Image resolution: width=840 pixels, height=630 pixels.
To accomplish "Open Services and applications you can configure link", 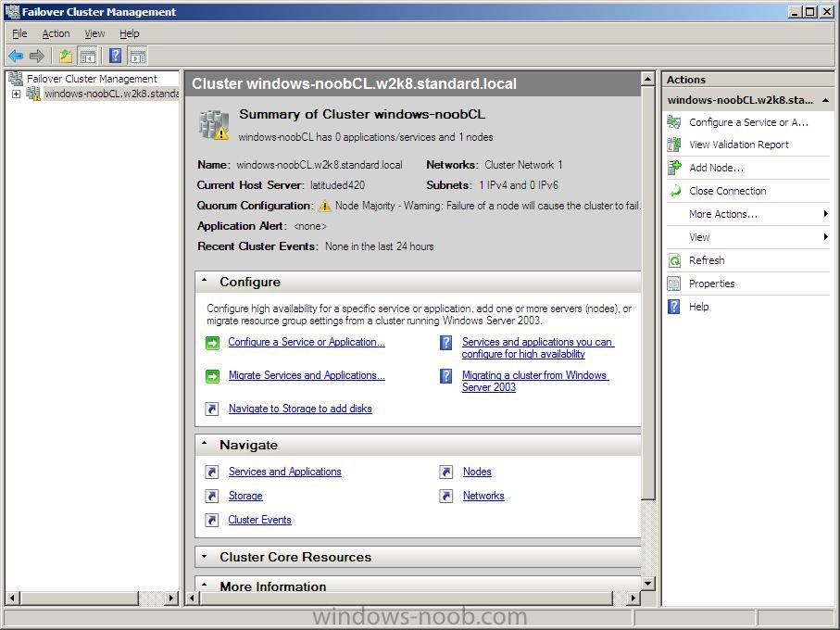I will coord(538,347).
